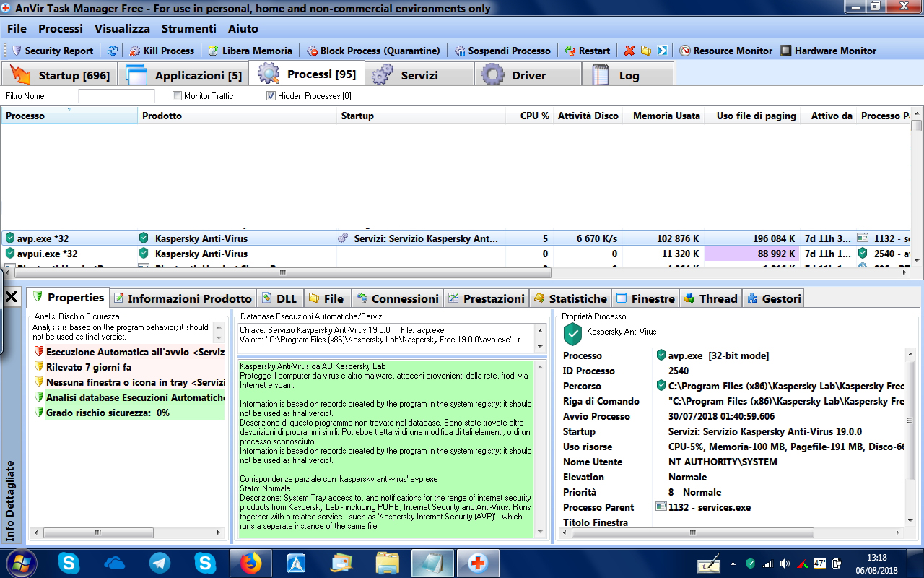
Task: Open the Strumenti menu
Action: click(189, 28)
